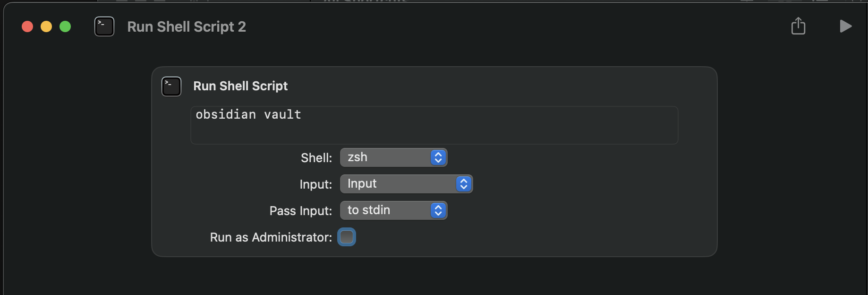Open the share menu icon
Viewport: 868px width, 295px height.
pyautogui.click(x=798, y=26)
